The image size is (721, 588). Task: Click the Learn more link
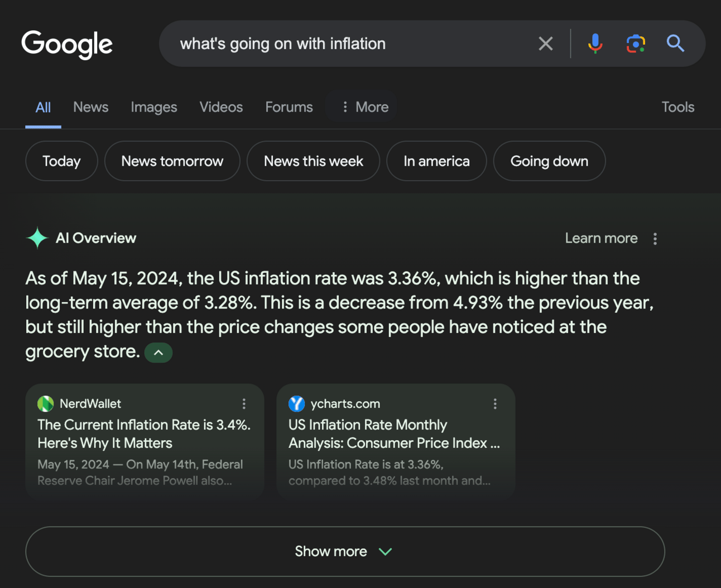tap(601, 238)
